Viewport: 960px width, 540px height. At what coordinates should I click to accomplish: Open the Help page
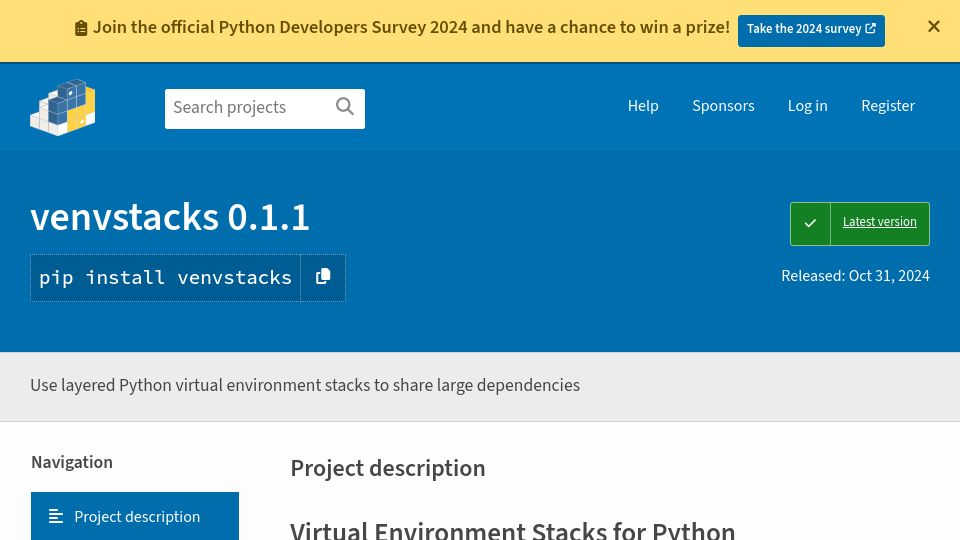pos(643,106)
